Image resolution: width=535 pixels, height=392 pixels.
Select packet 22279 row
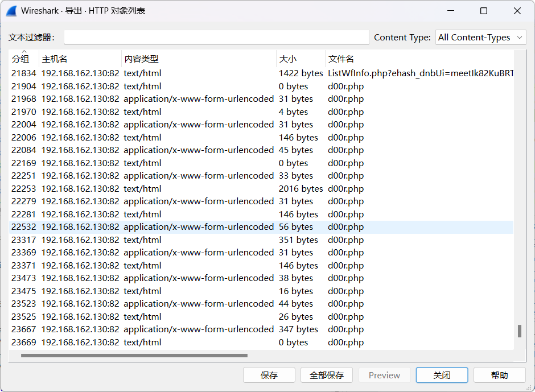261,201
